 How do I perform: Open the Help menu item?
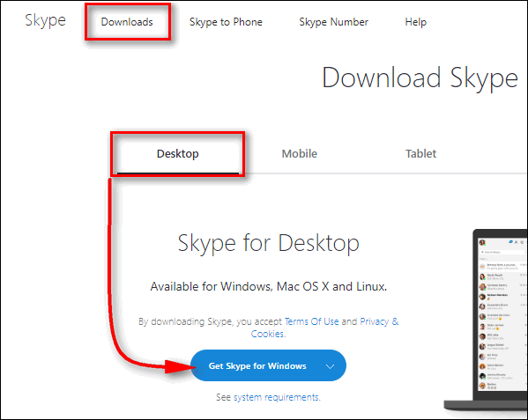tap(415, 22)
